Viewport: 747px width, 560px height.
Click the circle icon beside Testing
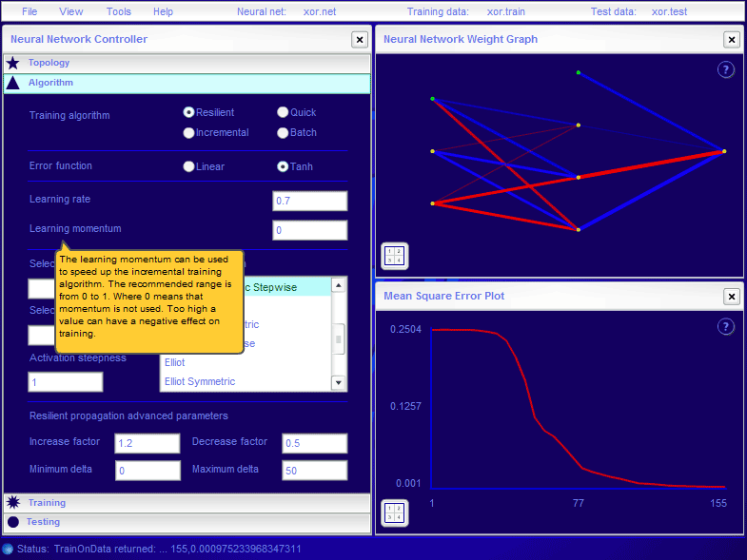coord(13,522)
